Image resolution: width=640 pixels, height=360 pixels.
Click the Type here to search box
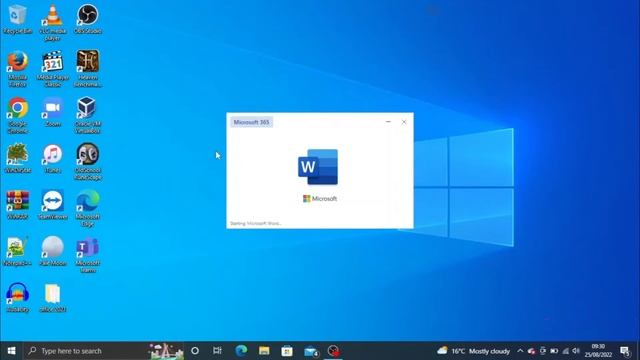click(x=103, y=351)
